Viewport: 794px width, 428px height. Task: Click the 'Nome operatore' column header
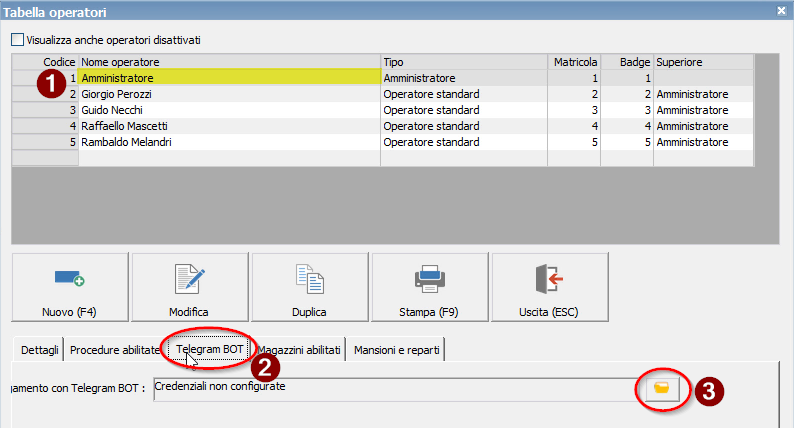pyautogui.click(x=228, y=62)
